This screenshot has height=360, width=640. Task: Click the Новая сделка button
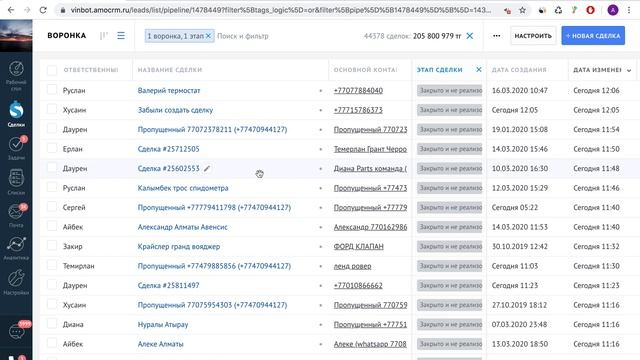pyautogui.click(x=593, y=36)
